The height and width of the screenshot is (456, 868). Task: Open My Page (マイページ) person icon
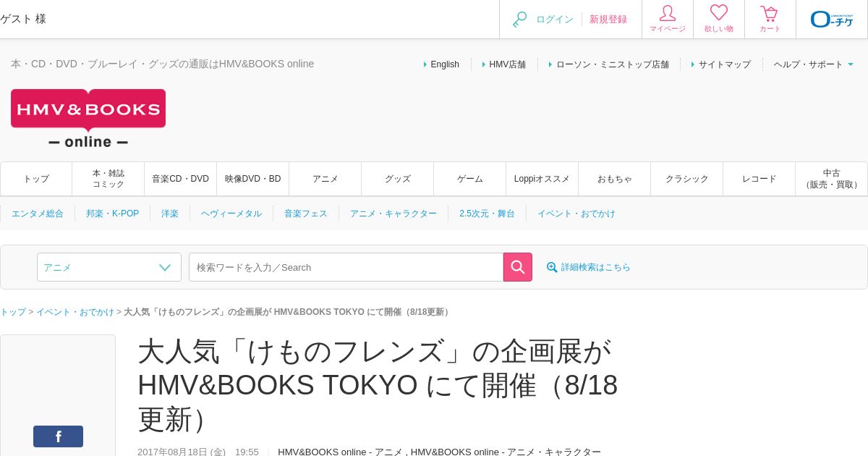click(668, 14)
